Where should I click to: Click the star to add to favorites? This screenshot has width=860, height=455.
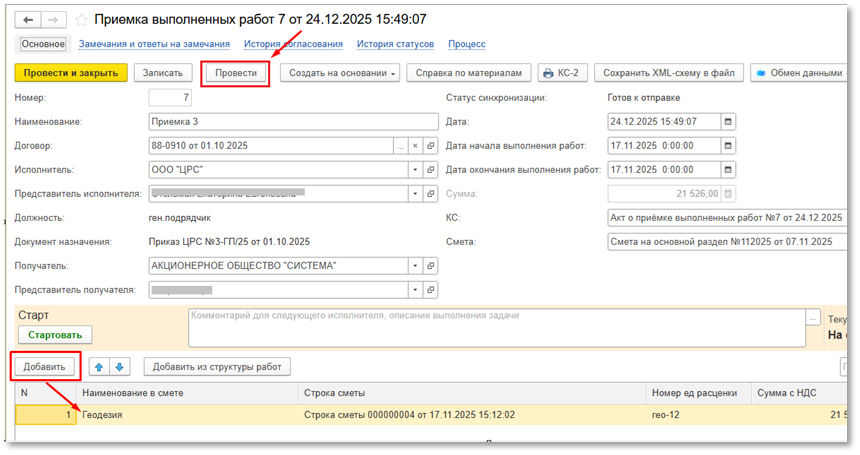tap(80, 19)
